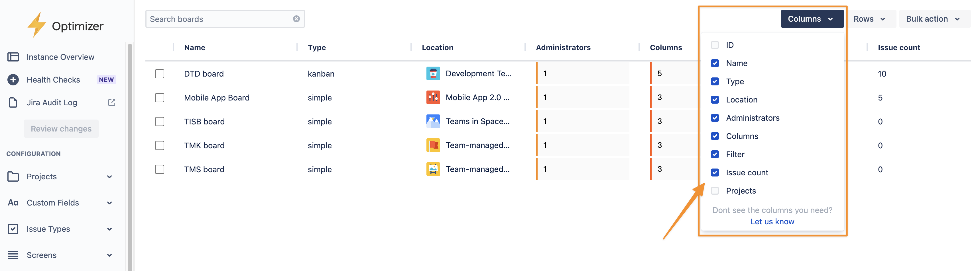The width and height of the screenshot is (980, 271).
Task: Enable the ID column checkbox
Action: (x=715, y=44)
